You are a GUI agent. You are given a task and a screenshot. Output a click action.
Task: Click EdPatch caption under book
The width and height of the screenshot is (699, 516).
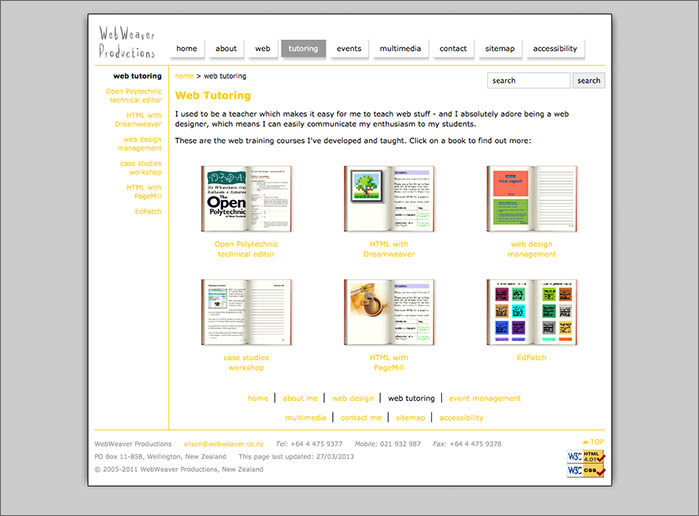click(x=531, y=358)
